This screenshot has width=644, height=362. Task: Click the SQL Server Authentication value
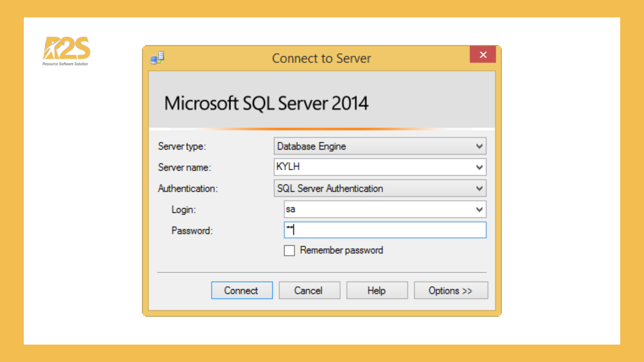[x=329, y=188]
